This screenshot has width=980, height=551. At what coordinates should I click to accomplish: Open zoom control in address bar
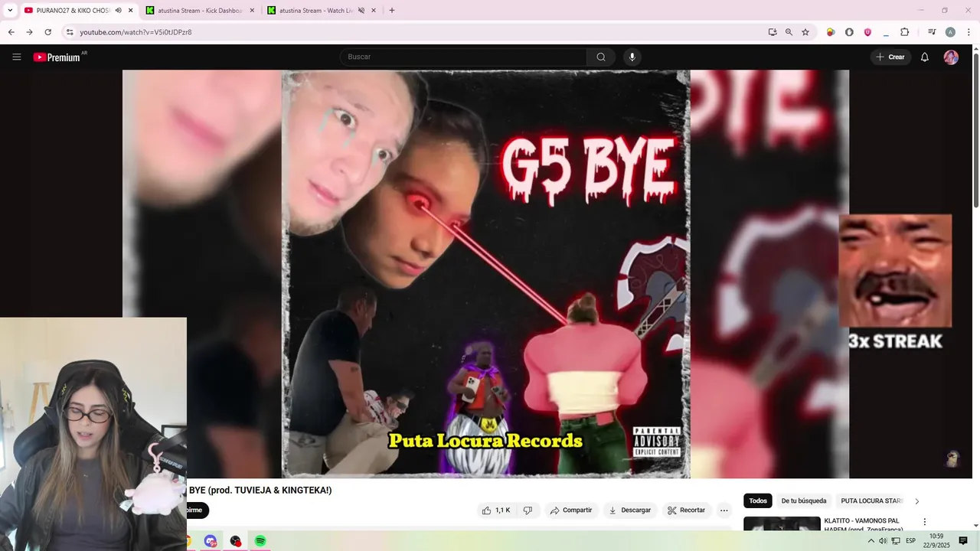[789, 32]
